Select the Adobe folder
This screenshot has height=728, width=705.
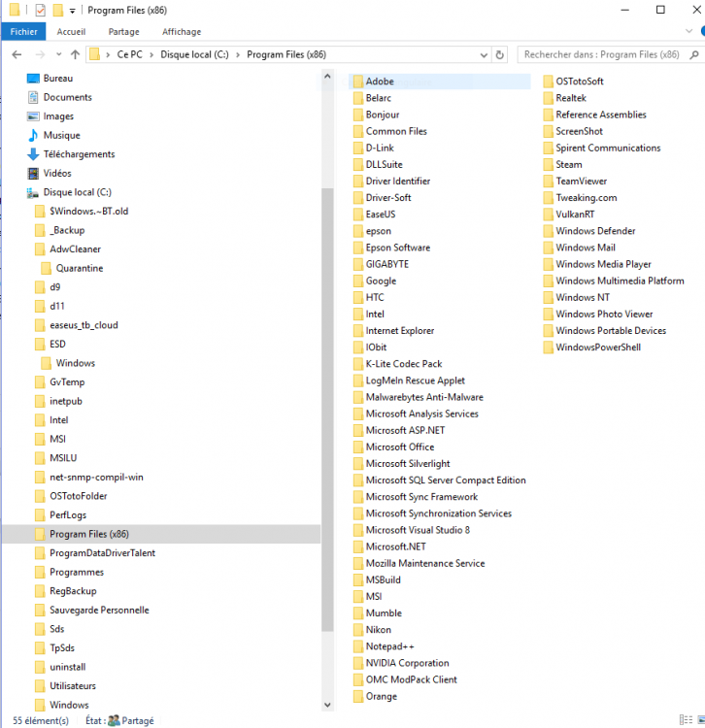point(440,82)
